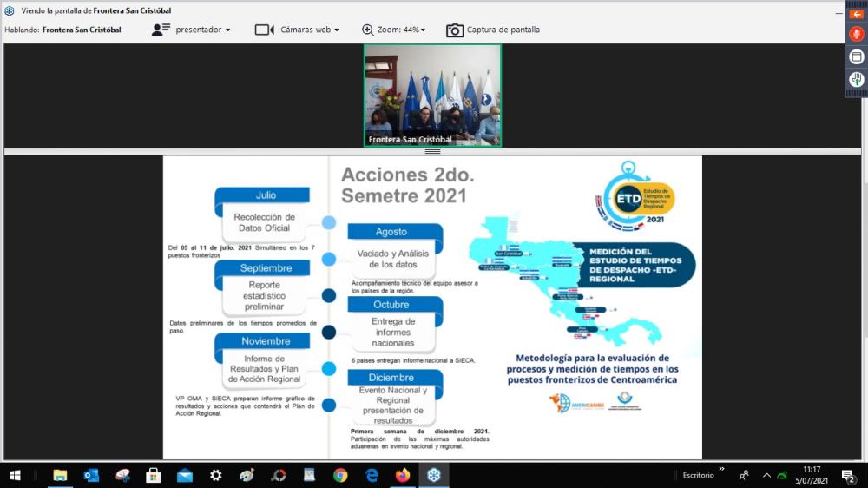Unmute the red microphone button
Viewport: 868px width, 488px height.
coord(857,34)
